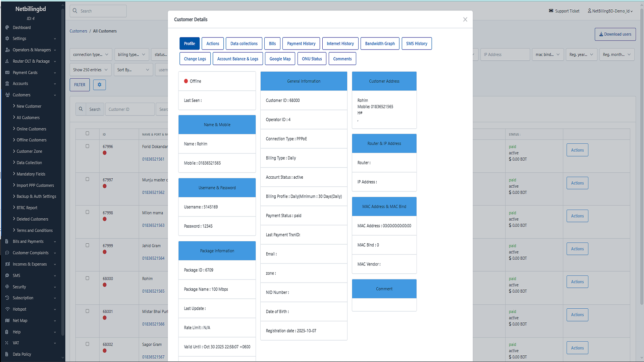Open the connection type dropdown

(x=91, y=55)
